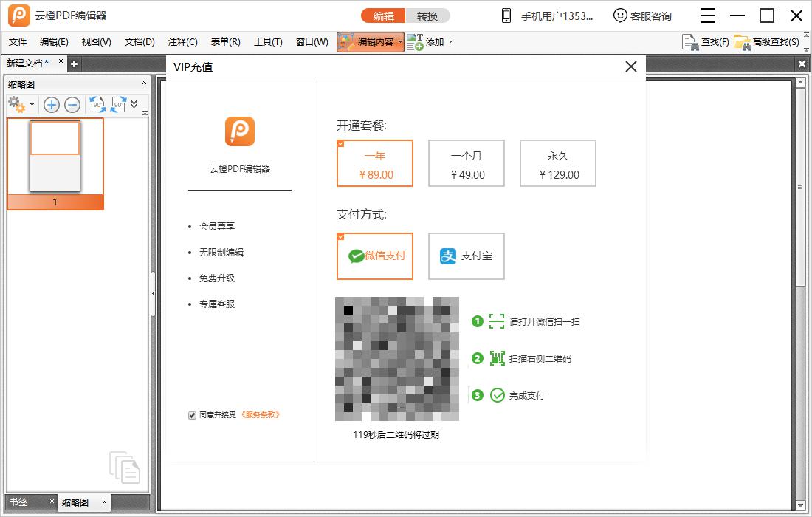Image resolution: width=812 pixels, height=517 pixels.
Task: Open the 编辑(E) menu
Action: 54,42
